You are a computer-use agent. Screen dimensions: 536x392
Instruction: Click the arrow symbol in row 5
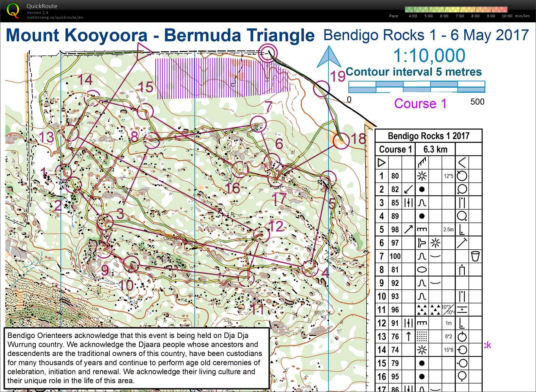coord(408,230)
